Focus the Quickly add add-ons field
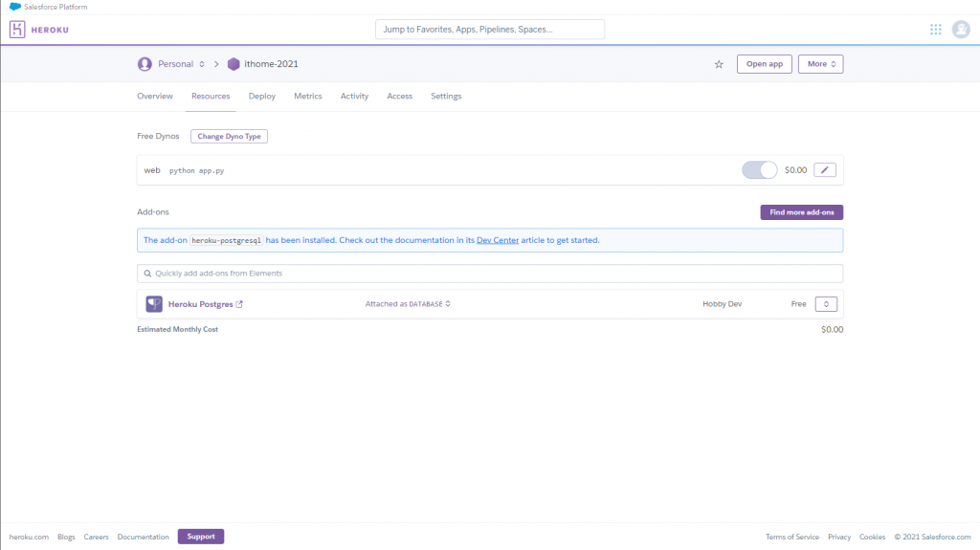The width and height of the screenshot is (980, 550). pos(490,274)
